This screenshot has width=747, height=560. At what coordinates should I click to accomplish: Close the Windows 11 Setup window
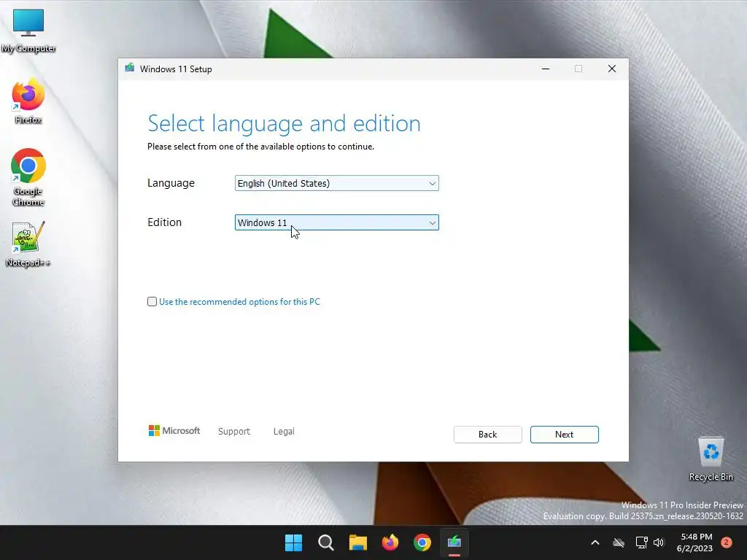[x=612, y=69]
